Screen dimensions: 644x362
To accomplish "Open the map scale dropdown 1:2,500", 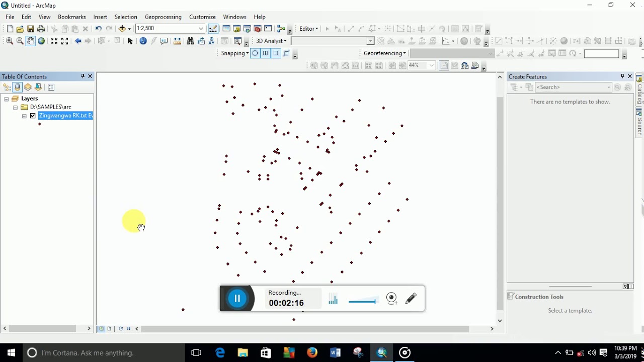I will pyautogui.click(x=201, y=29).
